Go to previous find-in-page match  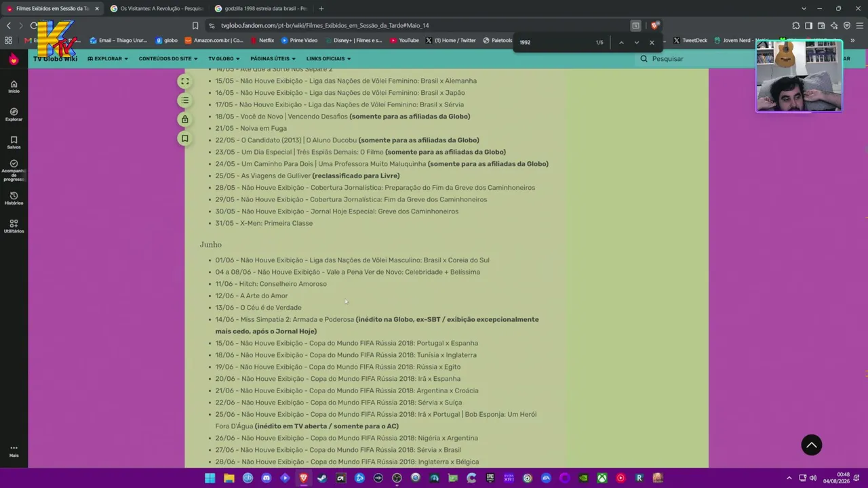(621, 42)
